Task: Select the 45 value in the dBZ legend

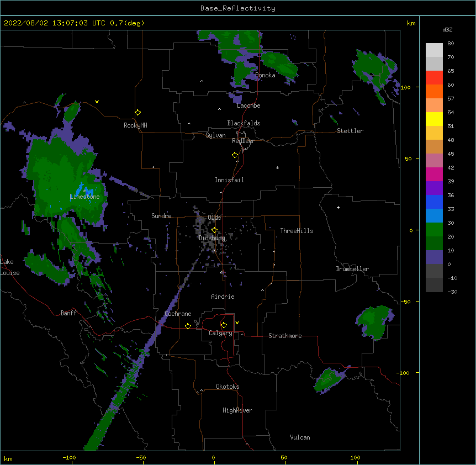Action: click(451, 154)
